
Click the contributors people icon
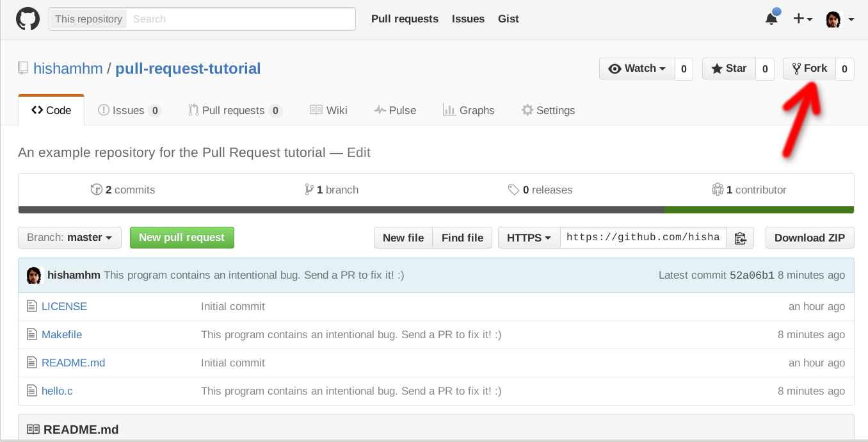coord(717,190)
